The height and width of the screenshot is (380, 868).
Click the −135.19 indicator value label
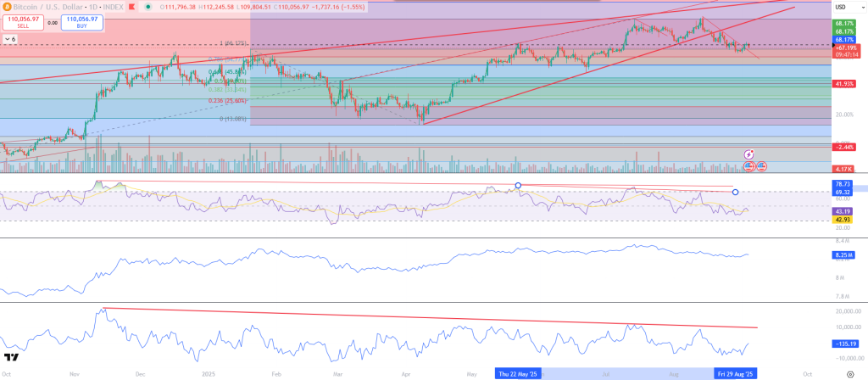click(x=845, y=344)
